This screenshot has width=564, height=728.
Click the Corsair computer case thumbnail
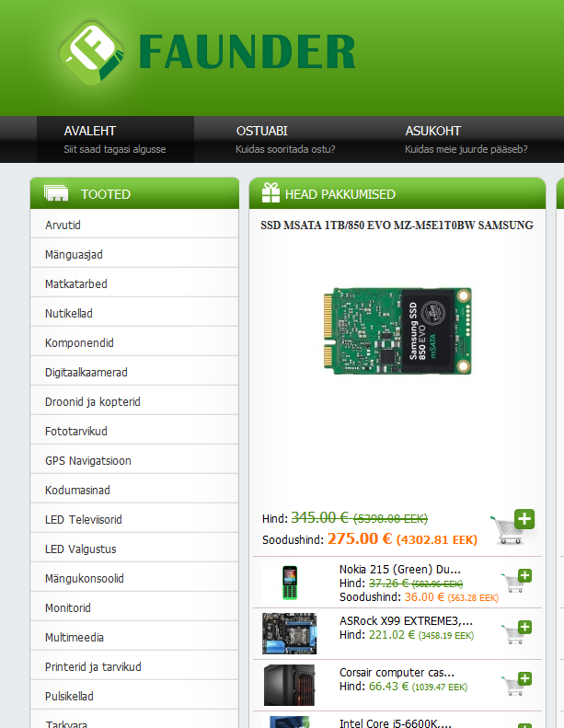tap(289, 686)
